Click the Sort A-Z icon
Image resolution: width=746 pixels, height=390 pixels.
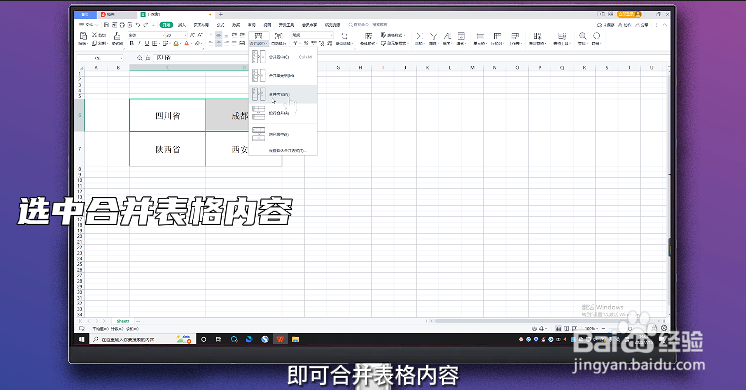[x=447, y=36]
